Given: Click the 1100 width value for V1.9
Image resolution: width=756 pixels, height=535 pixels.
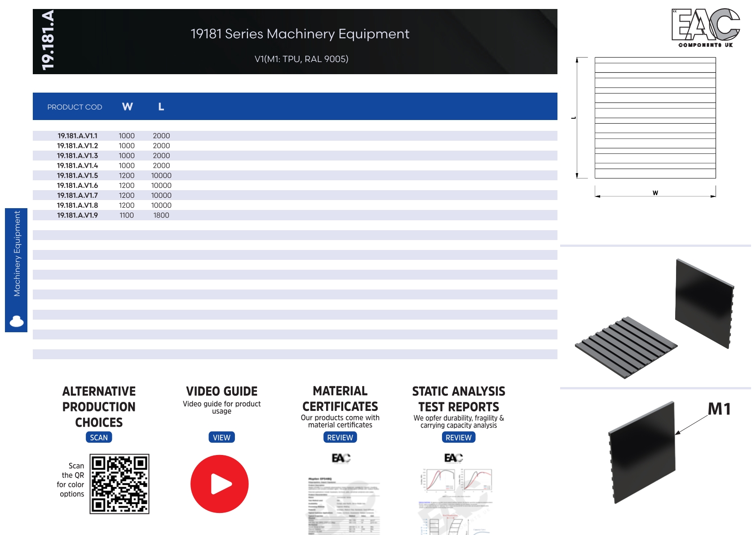Looking at the screenshot, I should [x=127, y=215].
